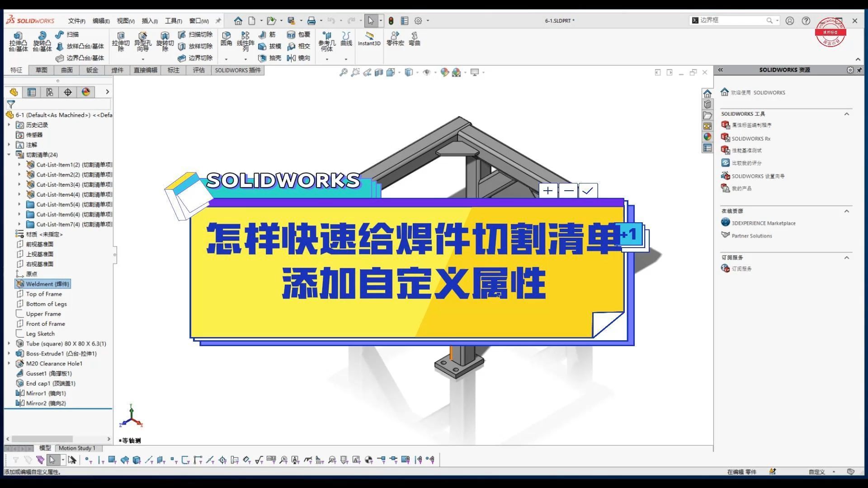868x488 pixels.
Task: Collapse the SOLIDWORKS 工具 section
Action: [847, 114]
